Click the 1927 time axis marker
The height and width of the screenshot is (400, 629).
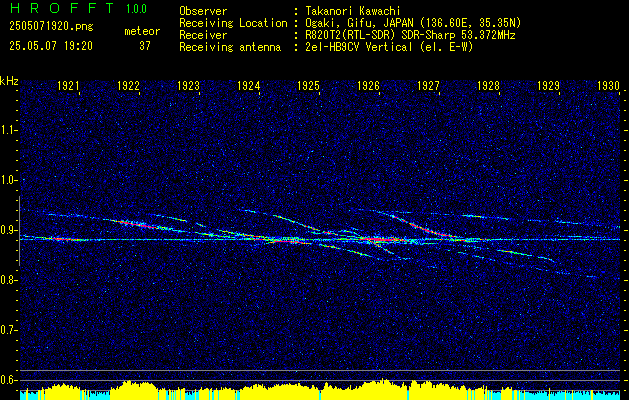click(x=428, y=85)
